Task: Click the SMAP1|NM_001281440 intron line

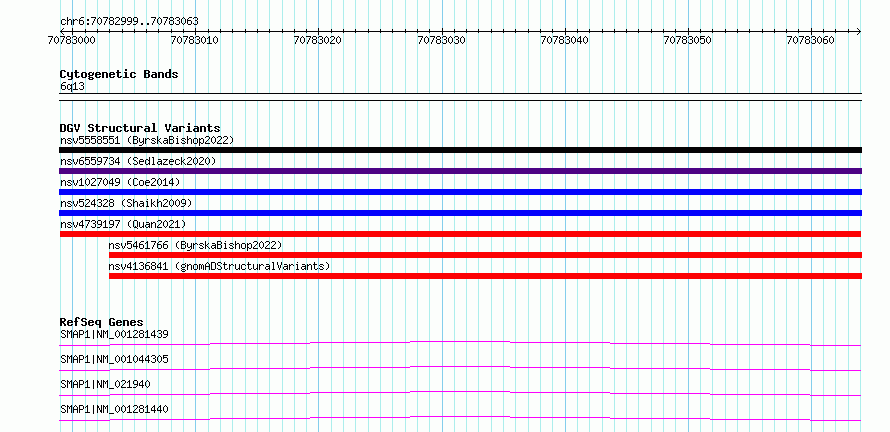Action: [x=460, y=418]
